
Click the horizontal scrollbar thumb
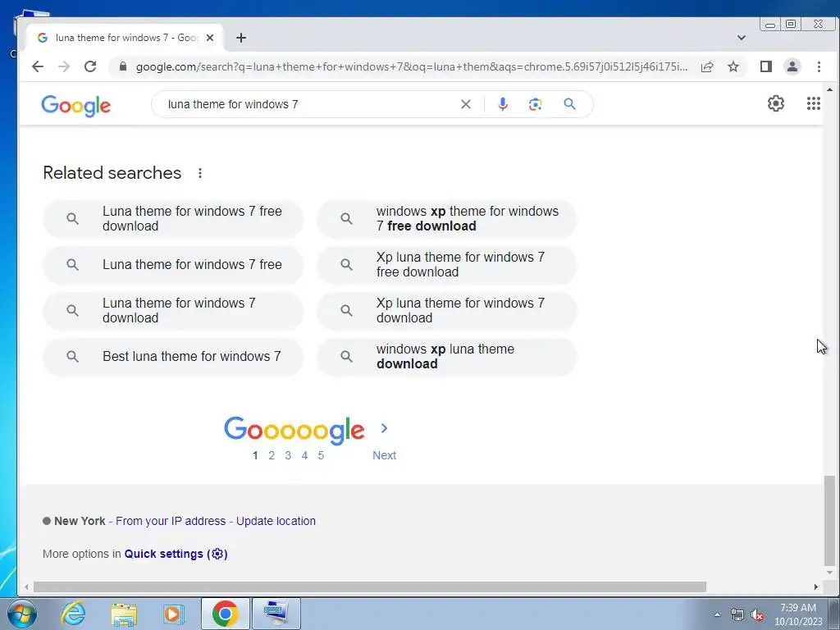coord(370,587)
